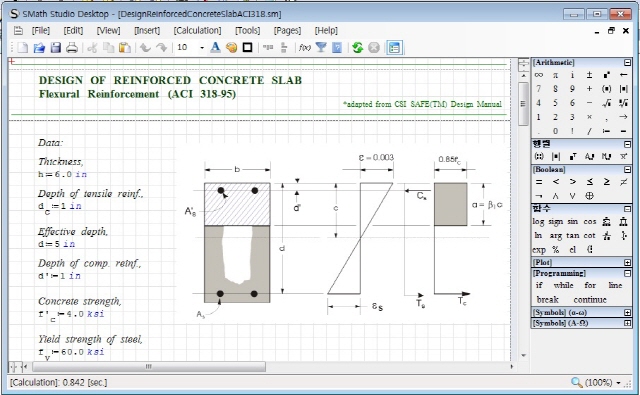Open the font size 10 dropdown
The image size is (640, 395).
click(x=202, y=48)
